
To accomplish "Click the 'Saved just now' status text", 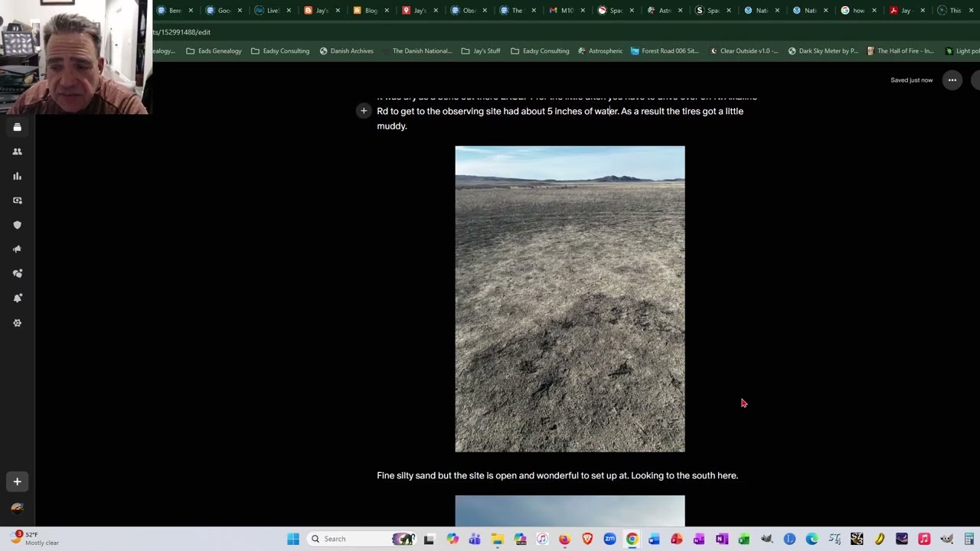I will click(911, 80).
